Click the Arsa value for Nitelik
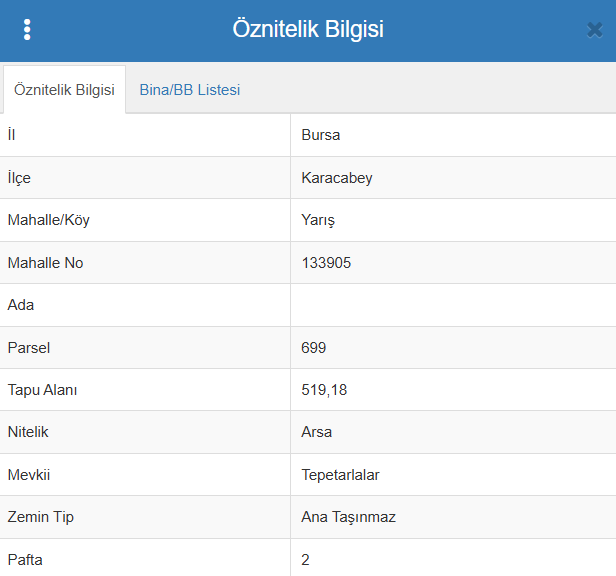The height and width of the screenshot is (576, 616). coord(317,432)
